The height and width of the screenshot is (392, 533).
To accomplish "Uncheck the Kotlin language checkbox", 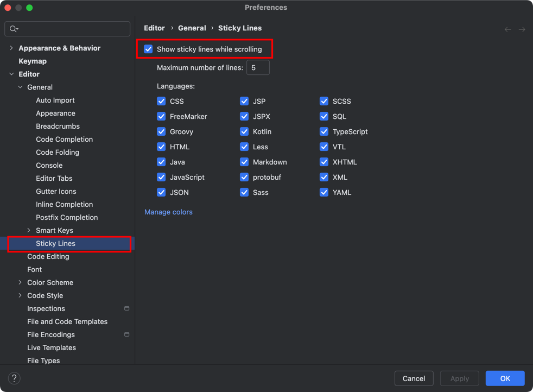I will point(244,132).
